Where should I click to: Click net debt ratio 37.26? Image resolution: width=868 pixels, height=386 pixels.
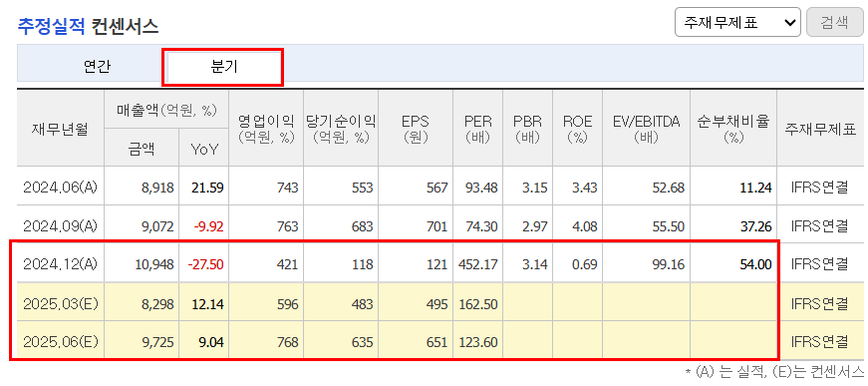[755, 226]
